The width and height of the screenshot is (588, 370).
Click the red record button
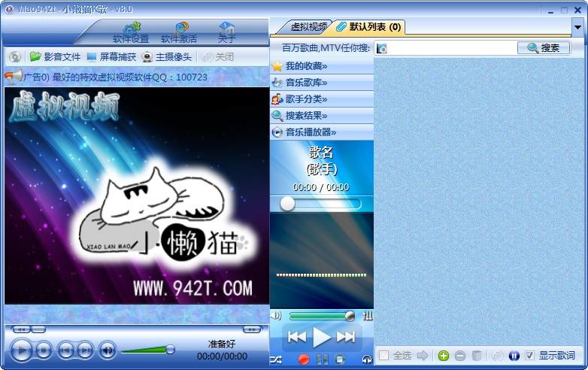303,359
